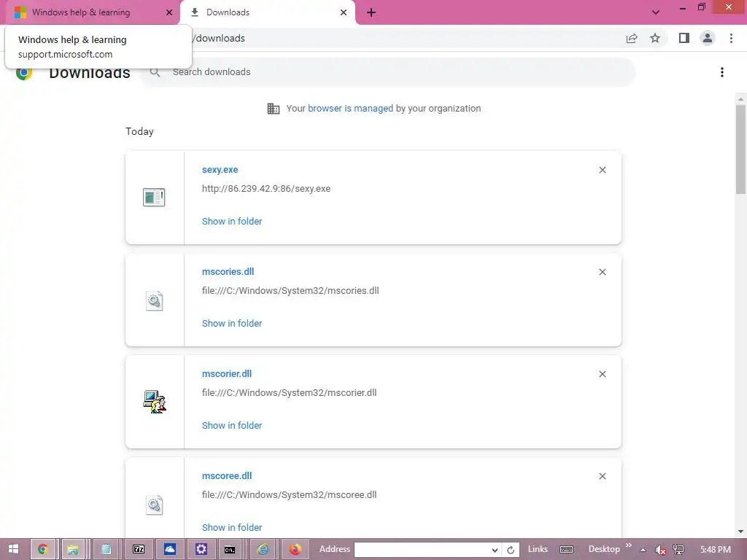747x560 pixels.
Task: Click the sexy.exe source URL text
Action: 266,189
